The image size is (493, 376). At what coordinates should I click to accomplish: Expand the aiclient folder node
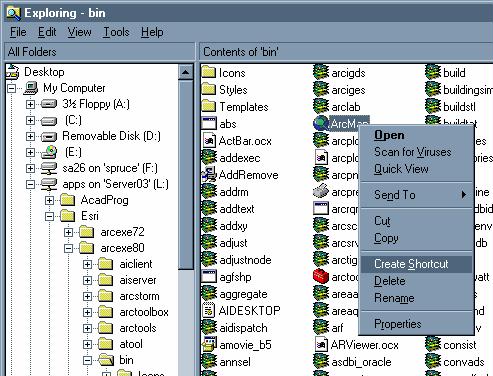[x=87, y=264]
